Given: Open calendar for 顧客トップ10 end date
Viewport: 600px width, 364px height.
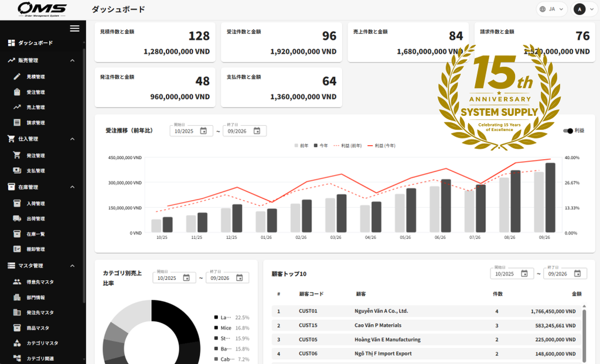Looking at the screenshot, I should 577,273.
